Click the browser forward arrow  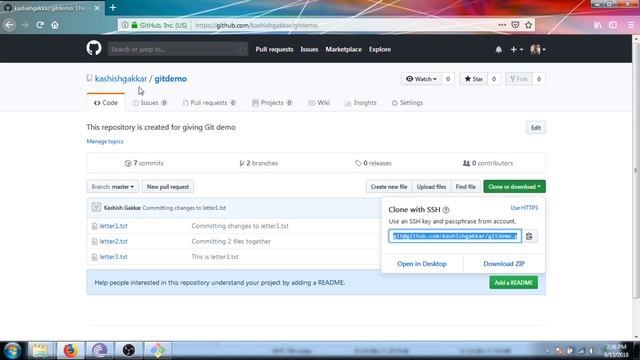coord(25,25)
